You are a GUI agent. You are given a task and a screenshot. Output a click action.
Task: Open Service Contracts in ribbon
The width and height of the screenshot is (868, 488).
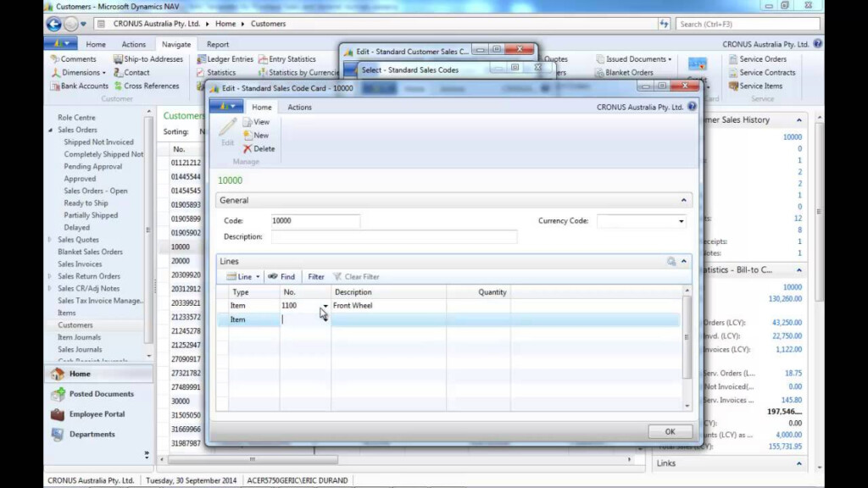pos(762,73)
